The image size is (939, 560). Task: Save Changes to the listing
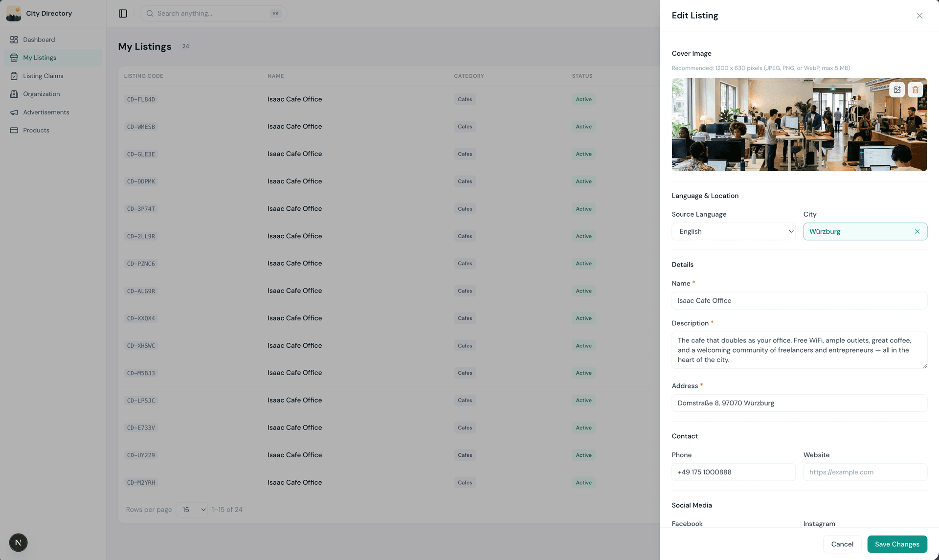click(x=896, y=544)
